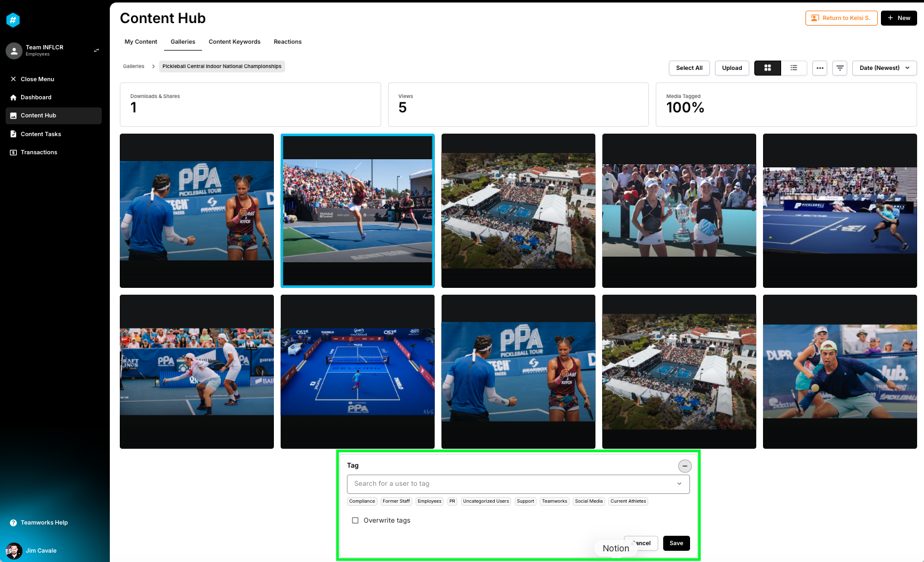Choose the Current Athletes tag chip
The width and height of the screenshot is (924, 562).
(x=628, y=501)
